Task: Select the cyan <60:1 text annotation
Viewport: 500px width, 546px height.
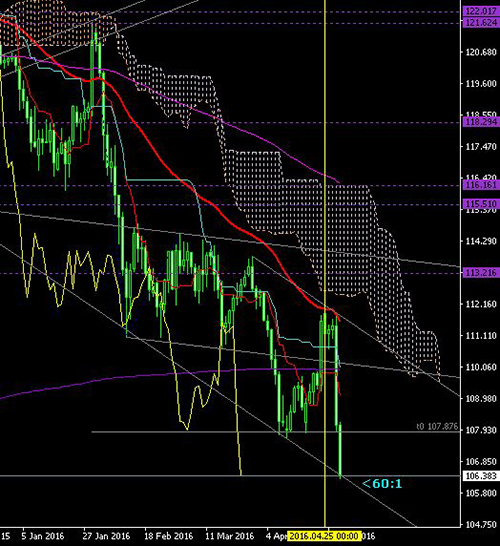Action: point(382,484)
